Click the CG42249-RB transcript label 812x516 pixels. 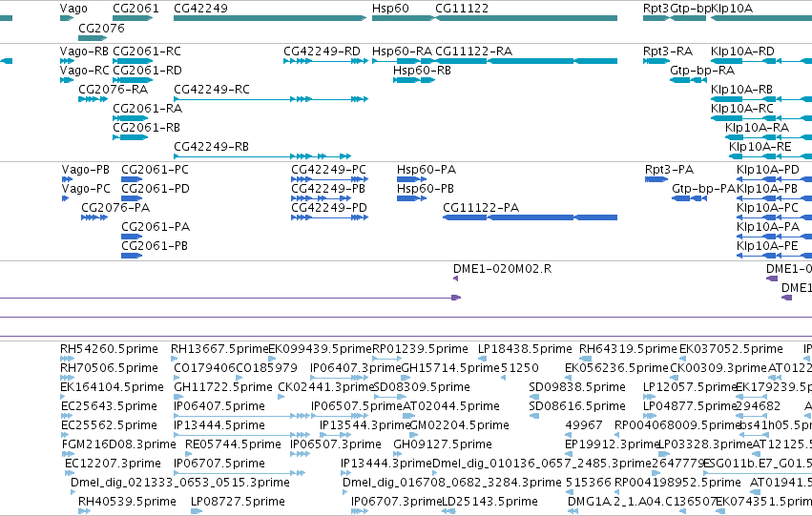(211, 147)
